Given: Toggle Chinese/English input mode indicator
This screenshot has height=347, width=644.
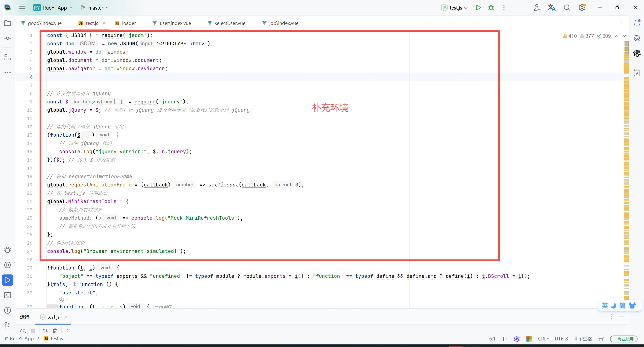Looking at the screenshot, I should point(605,305).
